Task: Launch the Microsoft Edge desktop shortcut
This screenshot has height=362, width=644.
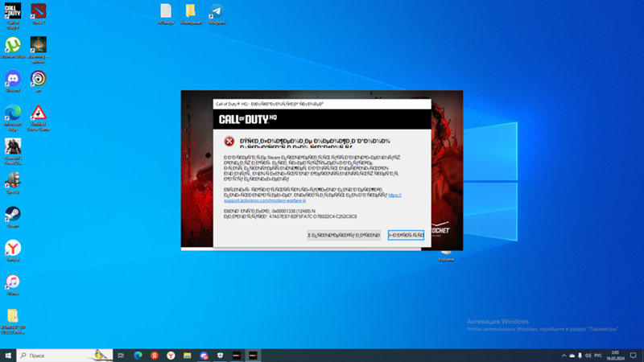Action: [x=13, y=117]
